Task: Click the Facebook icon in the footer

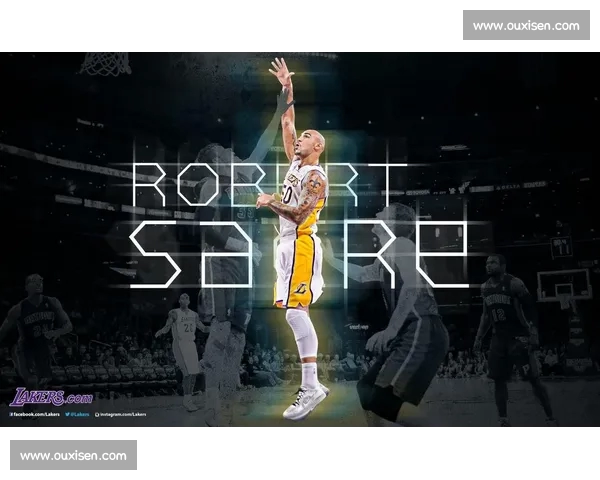Action: (12, 413)
